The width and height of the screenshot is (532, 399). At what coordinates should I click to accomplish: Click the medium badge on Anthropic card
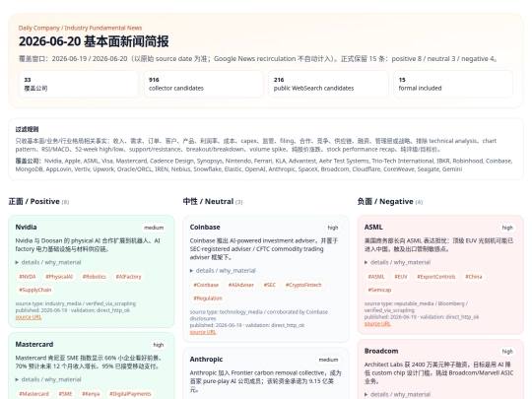pyautogui.click(x=328, y=360)
